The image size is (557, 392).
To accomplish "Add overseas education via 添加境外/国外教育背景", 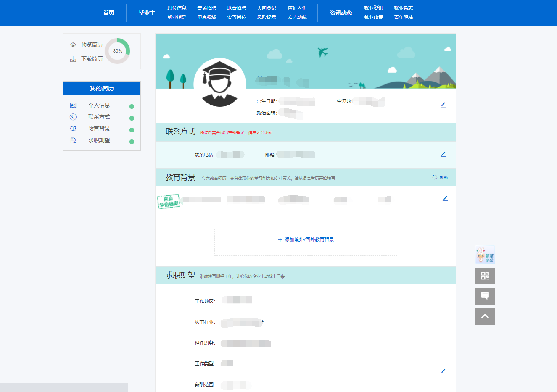I will (x=306, y=240).
